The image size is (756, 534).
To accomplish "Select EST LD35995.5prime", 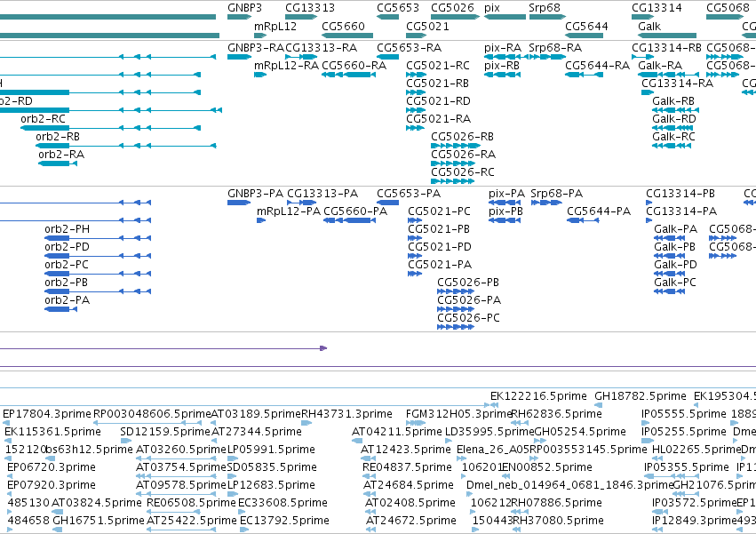I will 489,432.
